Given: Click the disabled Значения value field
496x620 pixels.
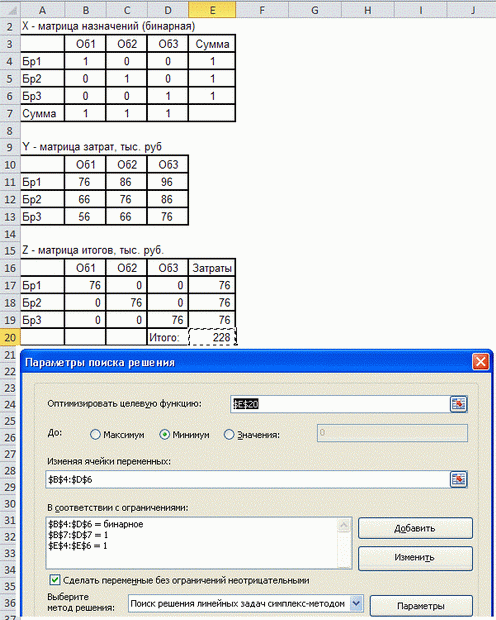Looking at the screenshot, I should tap(392, 433).
